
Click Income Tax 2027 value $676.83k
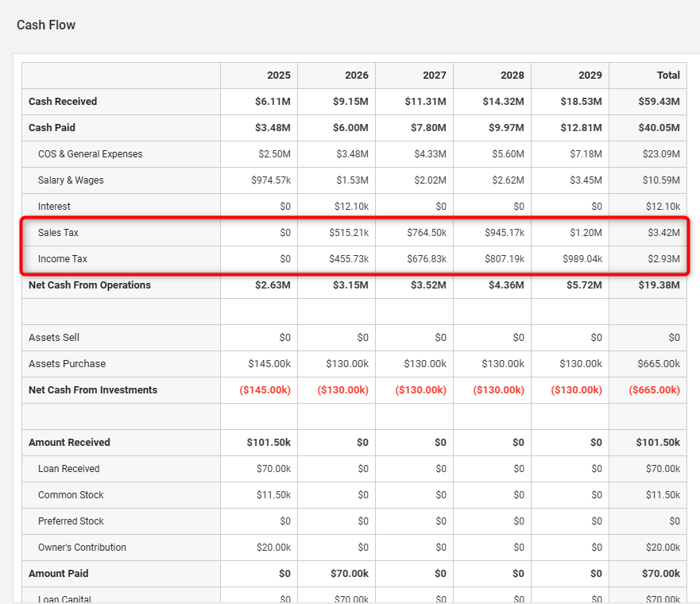click(x=425, y=259)
